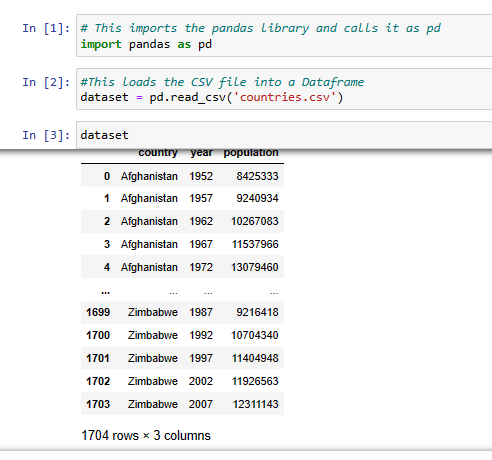Click the 'countries.csv' string in code
Screen dimensions: 492x460
[285, 97]
